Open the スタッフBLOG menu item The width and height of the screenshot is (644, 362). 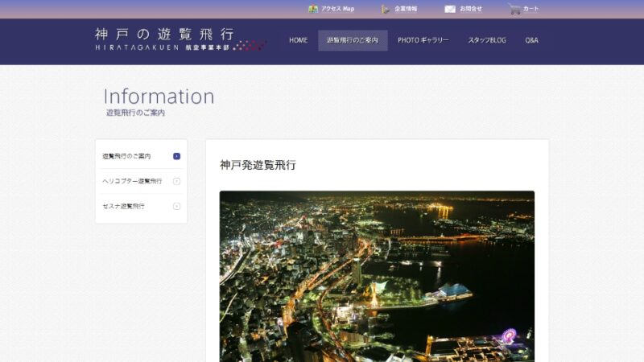point(487,40)
